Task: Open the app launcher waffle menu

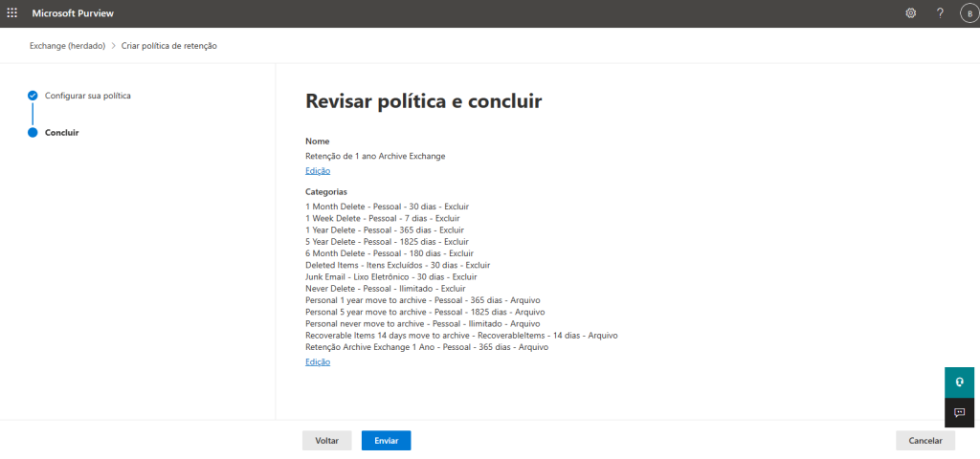Action: [12, 13]
